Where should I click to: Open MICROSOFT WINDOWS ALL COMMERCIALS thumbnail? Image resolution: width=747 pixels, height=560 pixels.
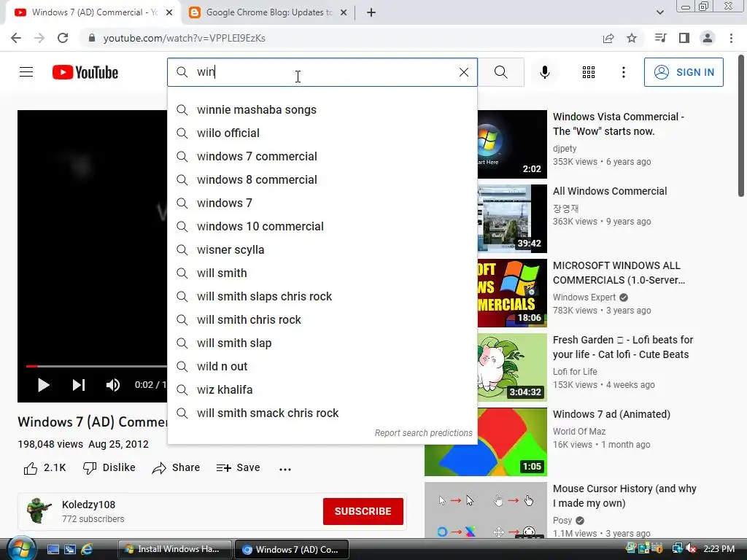coord(512,293)
